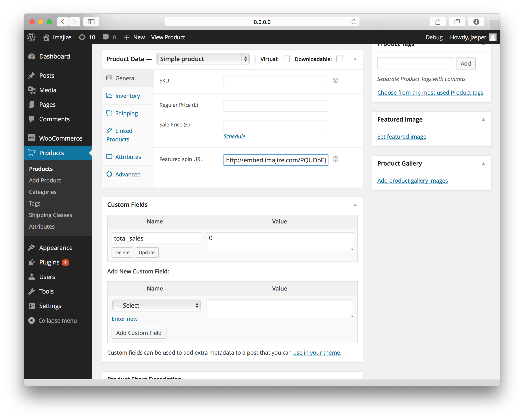Click the Safari share icon
The width and height of the screenshot is (524, 420).
(438, 22)
